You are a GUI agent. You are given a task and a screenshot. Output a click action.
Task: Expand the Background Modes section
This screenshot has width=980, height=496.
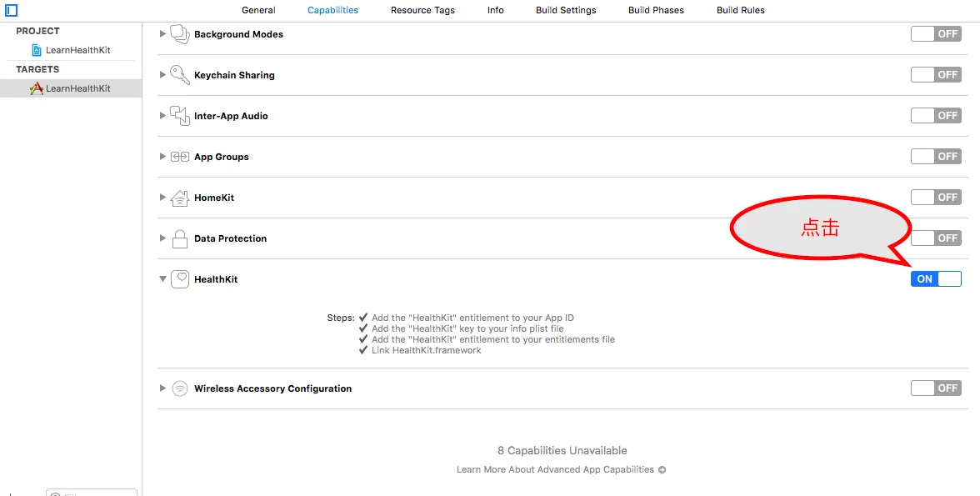162,34
